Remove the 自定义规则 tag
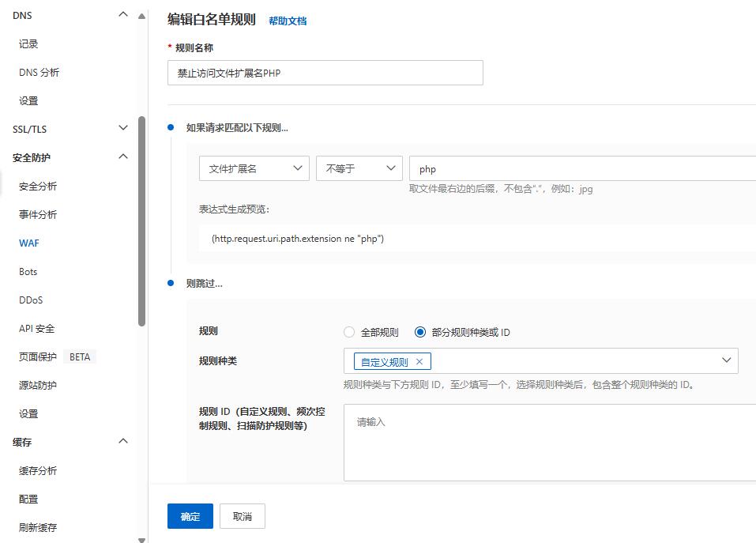The height and width of the screenshot is (543, 756). coord(419,360)
